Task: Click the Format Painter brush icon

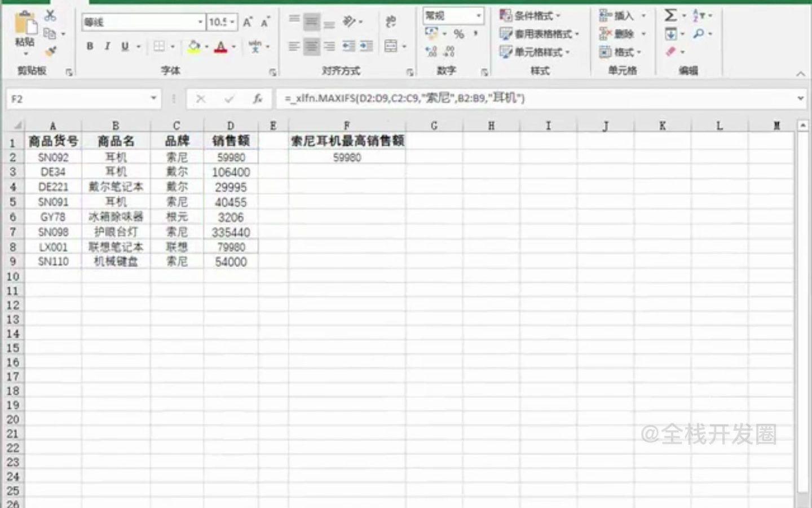Action: pos(51,51)
